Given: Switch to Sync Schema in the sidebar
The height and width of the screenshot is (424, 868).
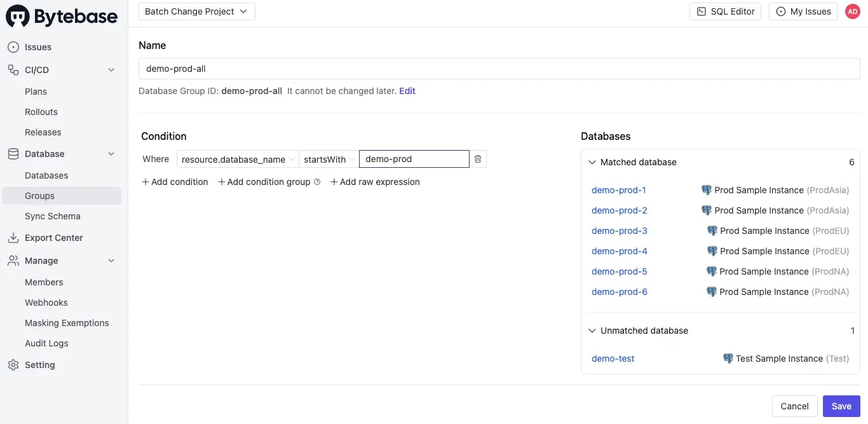Looking at the screenshot, I should (x=53, y=215).
